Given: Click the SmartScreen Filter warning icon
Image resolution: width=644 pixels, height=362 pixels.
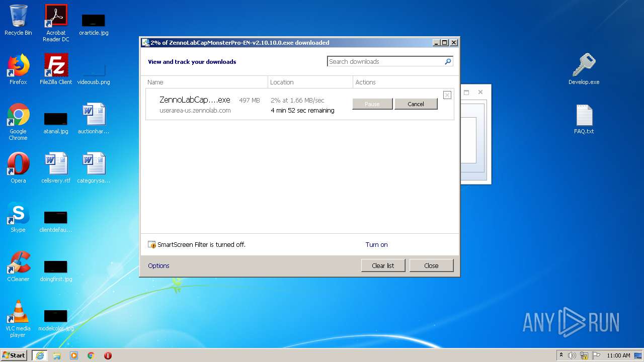Looking at the screenshot, I should coord(152,245).
